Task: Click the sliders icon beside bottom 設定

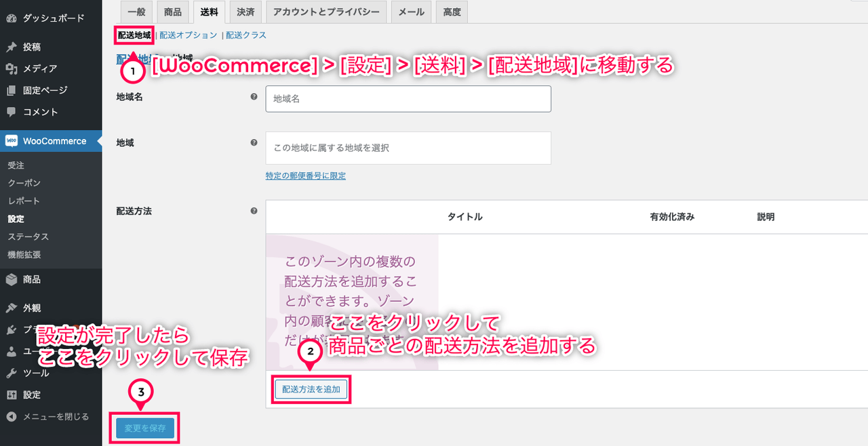Action: tap(11, 394)
